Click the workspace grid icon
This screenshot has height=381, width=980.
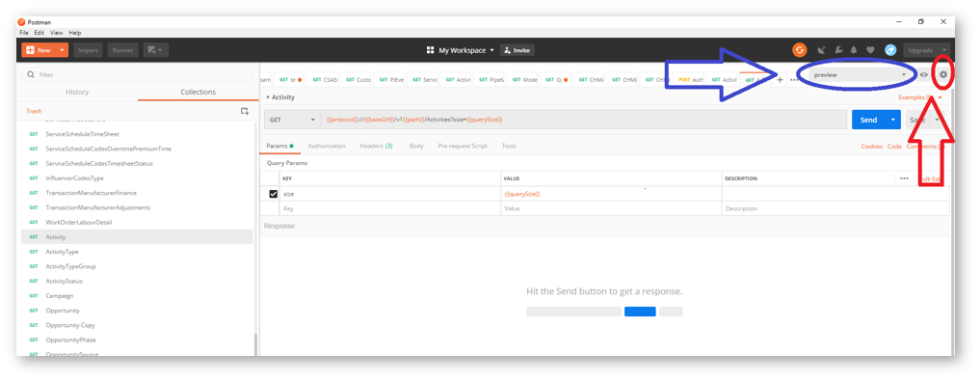(x=430, y=50)
